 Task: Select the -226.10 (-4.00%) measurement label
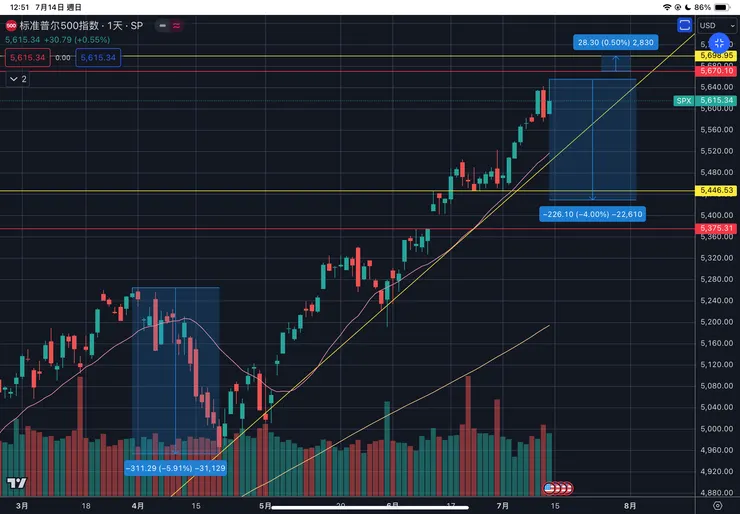591,214
